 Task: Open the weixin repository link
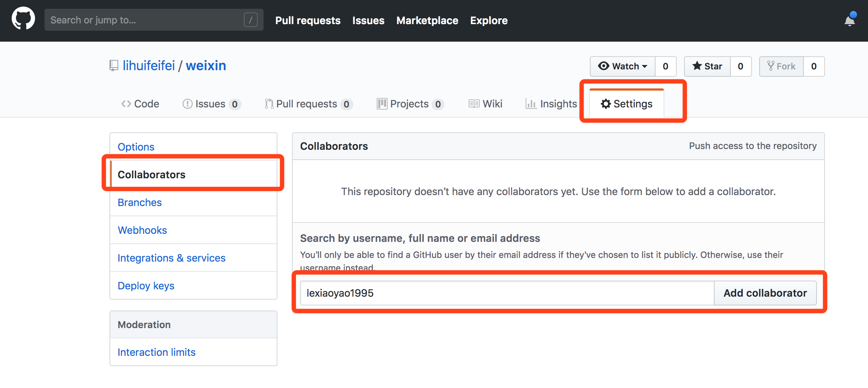tap(206, 66)
